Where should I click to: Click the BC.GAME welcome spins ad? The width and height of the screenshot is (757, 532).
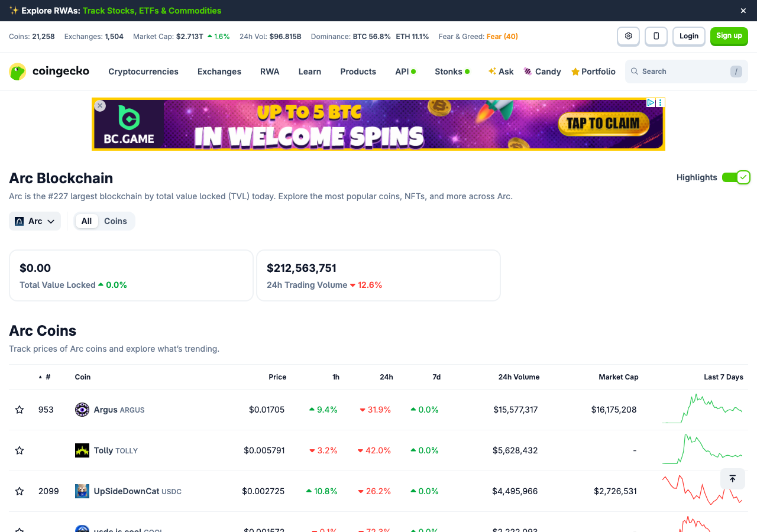point(378,124)
